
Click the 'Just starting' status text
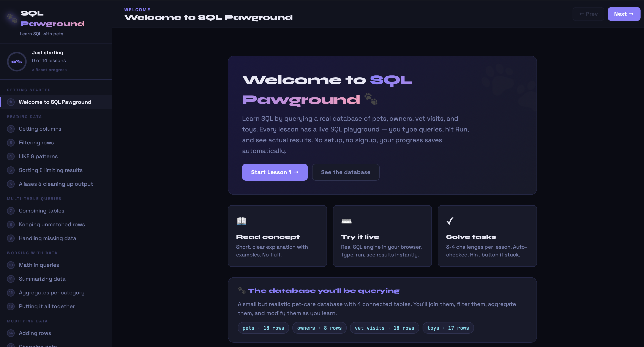(x=47, y=53)
